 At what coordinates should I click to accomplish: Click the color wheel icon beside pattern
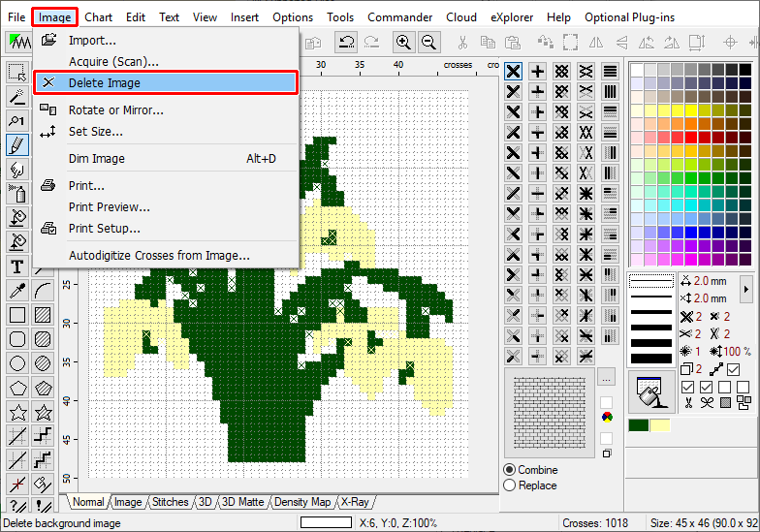607,417
